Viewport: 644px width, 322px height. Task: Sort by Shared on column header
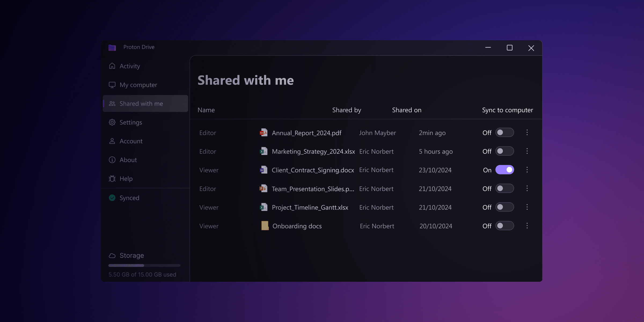(x=407, y=110)
